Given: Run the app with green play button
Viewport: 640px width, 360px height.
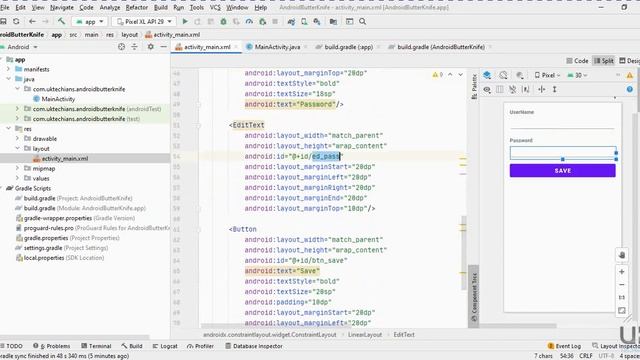Looking at the screenshot, I should (185, 21).
